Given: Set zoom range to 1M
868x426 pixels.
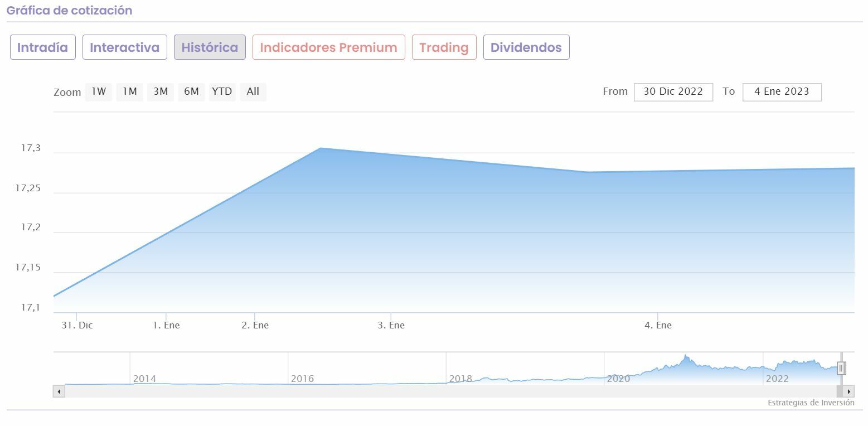Looking at the screenshot, I should tap(129, 91).
